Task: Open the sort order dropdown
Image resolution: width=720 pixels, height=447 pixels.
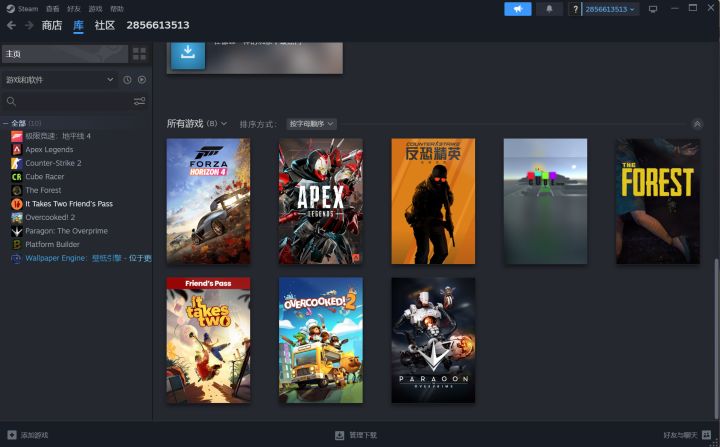Action: pyautogui.click(x=311, y=124)
